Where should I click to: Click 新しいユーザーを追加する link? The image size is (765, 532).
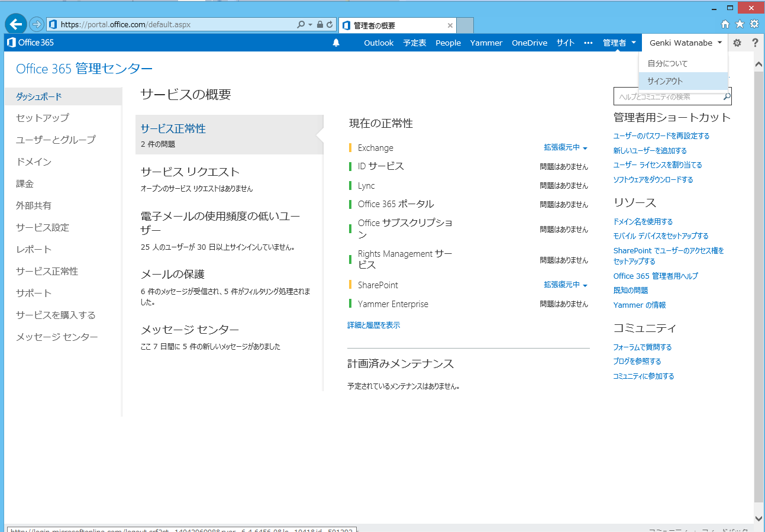point(650,150)
